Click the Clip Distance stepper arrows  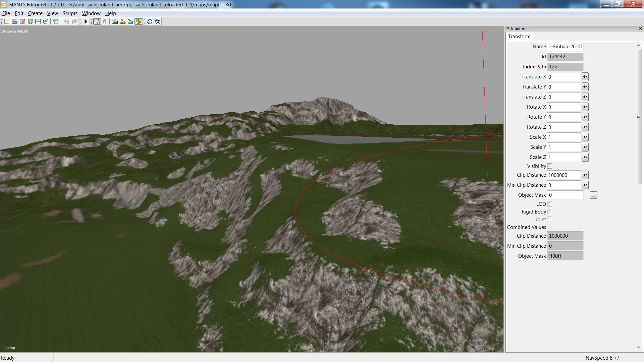(x=585, y=175)
